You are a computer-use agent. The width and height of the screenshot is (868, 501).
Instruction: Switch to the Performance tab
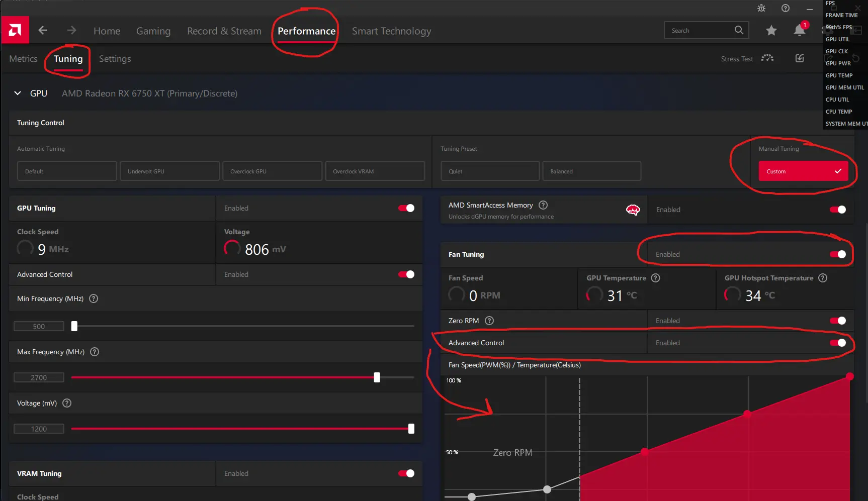click(x=307, y=31)
